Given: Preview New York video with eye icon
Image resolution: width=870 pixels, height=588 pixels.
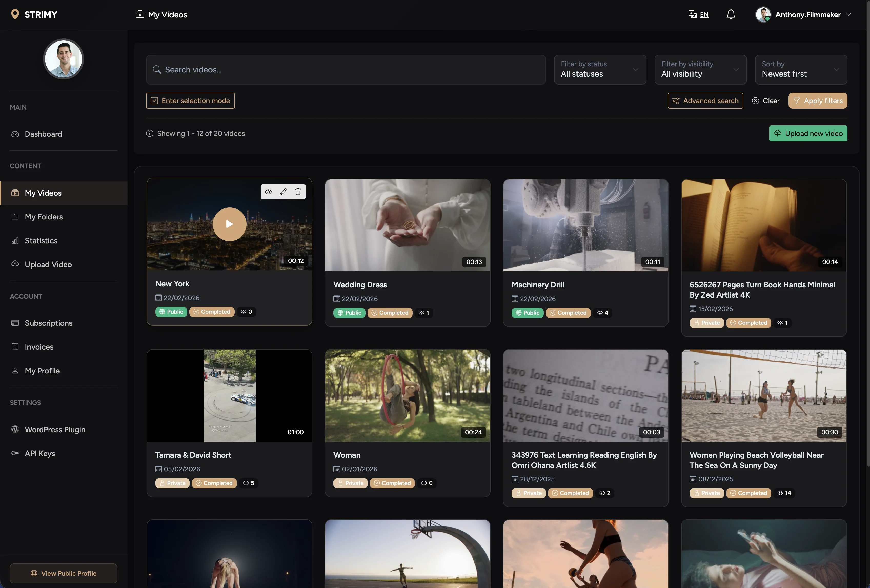Looking at the screenshot, I should [x=268, y=192].
